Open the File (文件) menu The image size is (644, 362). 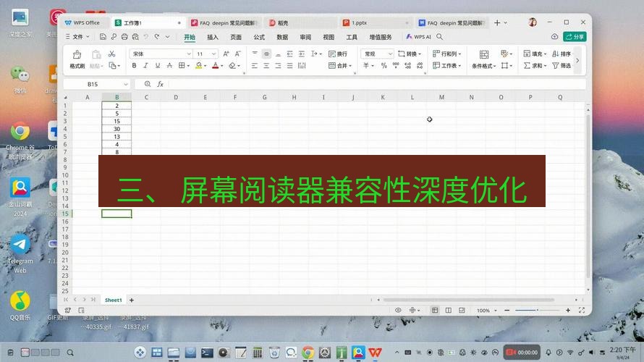(77, 37)
